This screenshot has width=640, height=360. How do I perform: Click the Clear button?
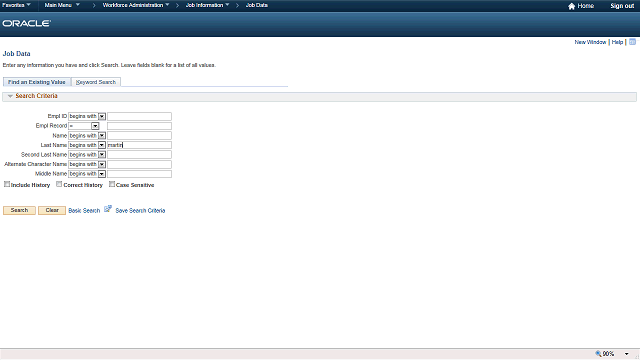(x=52, y=210)
